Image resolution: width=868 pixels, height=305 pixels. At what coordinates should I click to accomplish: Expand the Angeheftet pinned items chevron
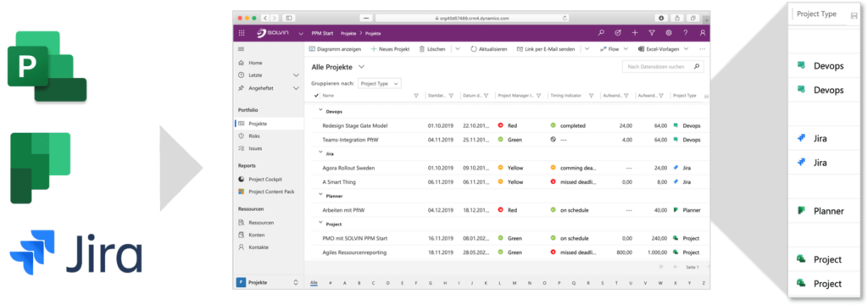pos(296,88)
